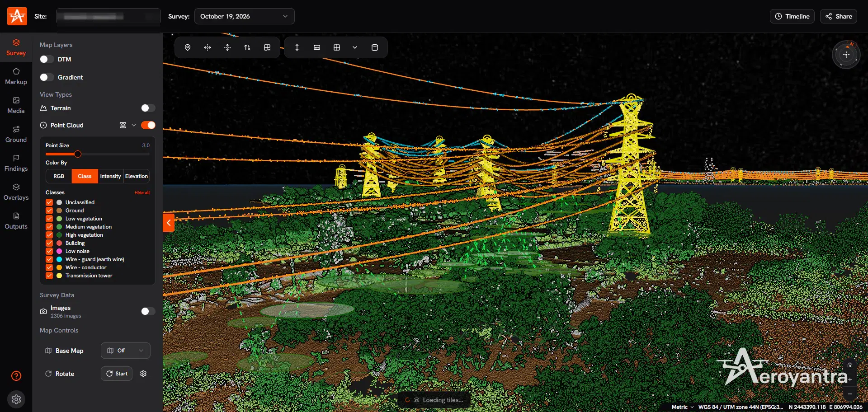Click the help question mark icon
This screenshot has height=412, width=868.
click(16, 376)
